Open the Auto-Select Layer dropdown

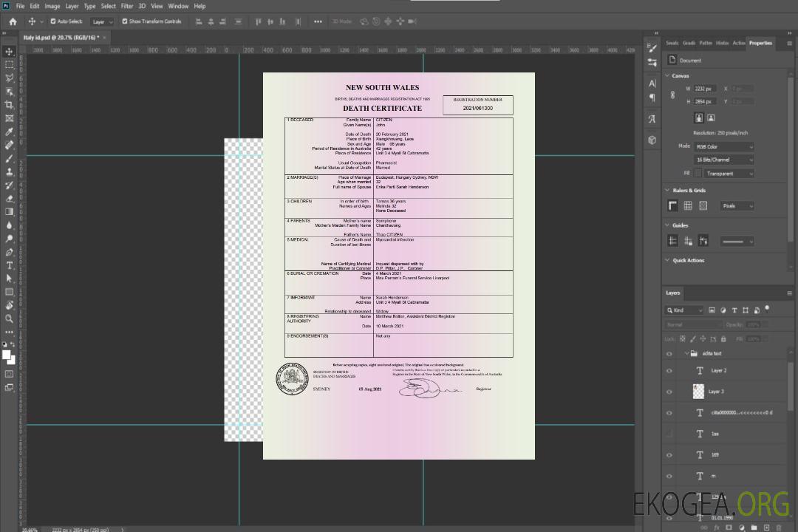(102, 22)
